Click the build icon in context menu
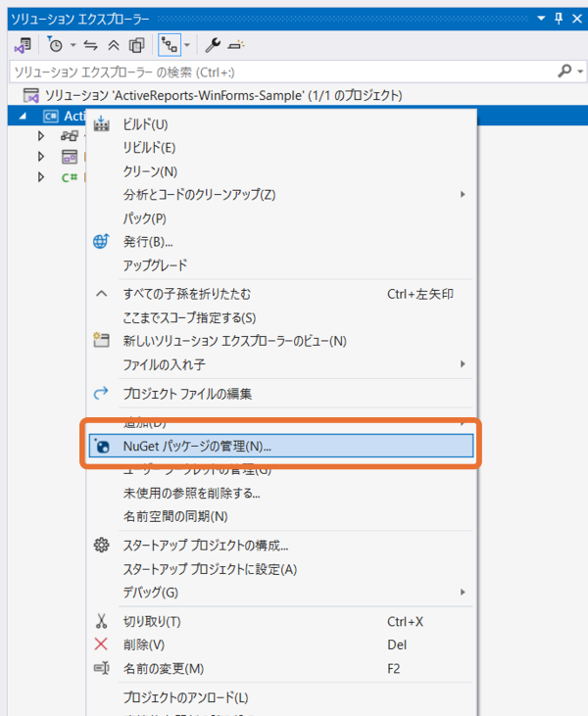 click(x=101, y=123)
